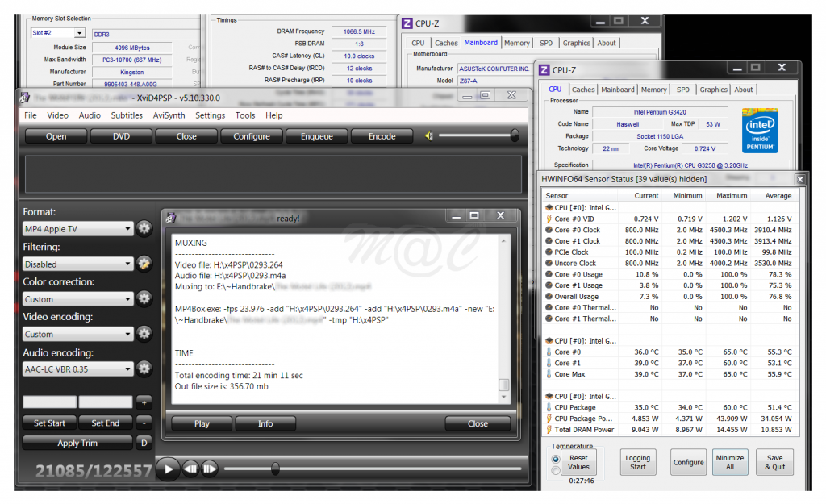Open Audio encoding settings gear
This screenshot has width=826, height=504.
click(144, 369)
